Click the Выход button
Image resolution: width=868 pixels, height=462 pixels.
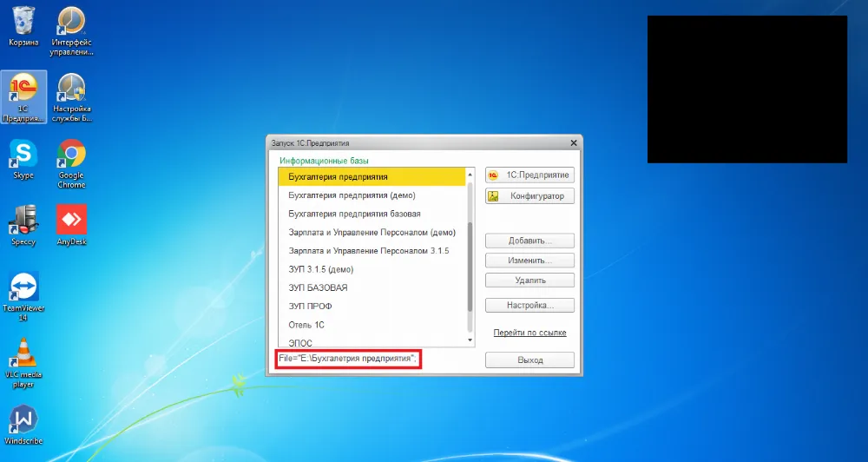(529, 360)
